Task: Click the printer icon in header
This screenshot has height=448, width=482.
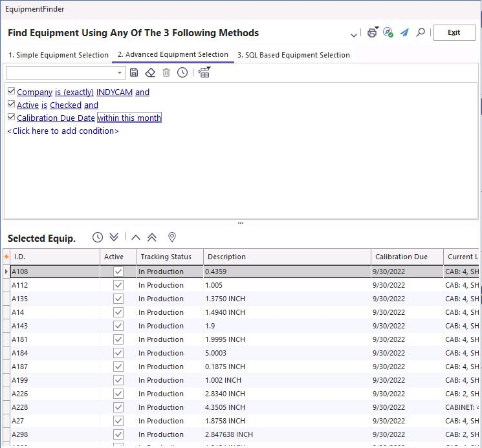Action: [x=372, y=33]
